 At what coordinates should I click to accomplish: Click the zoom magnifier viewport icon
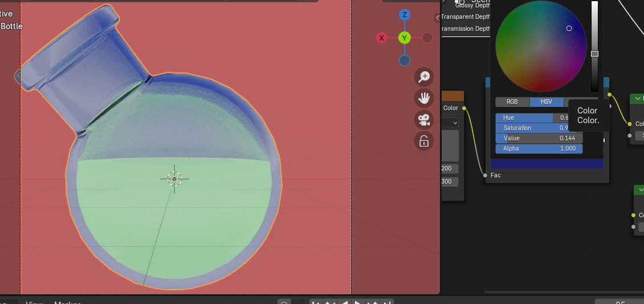[x=424, y=76]
